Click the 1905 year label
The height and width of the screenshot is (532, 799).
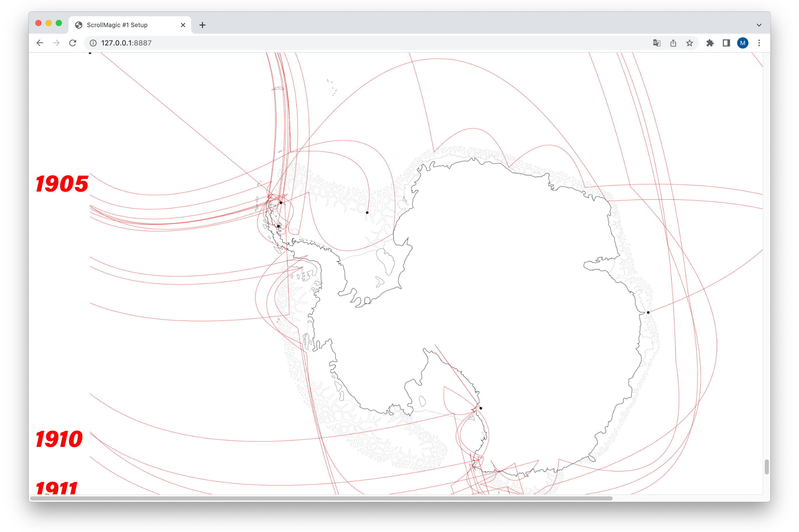(62, 184)
